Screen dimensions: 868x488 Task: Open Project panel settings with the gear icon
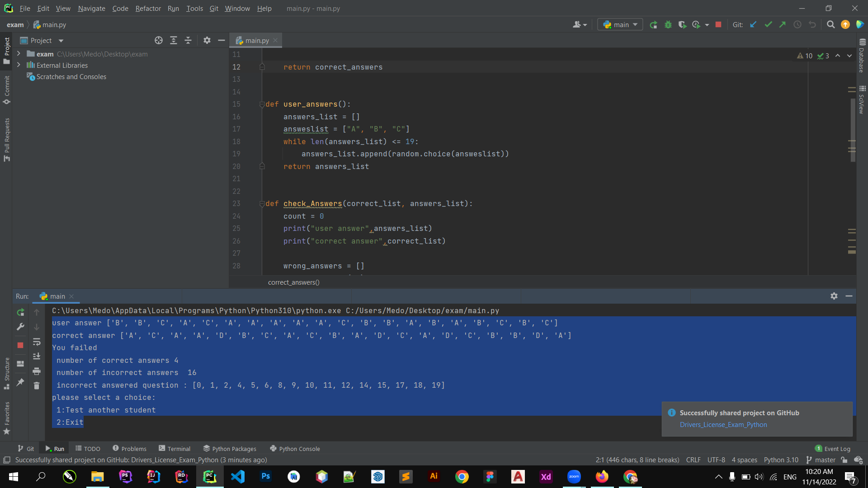[207, 40]
